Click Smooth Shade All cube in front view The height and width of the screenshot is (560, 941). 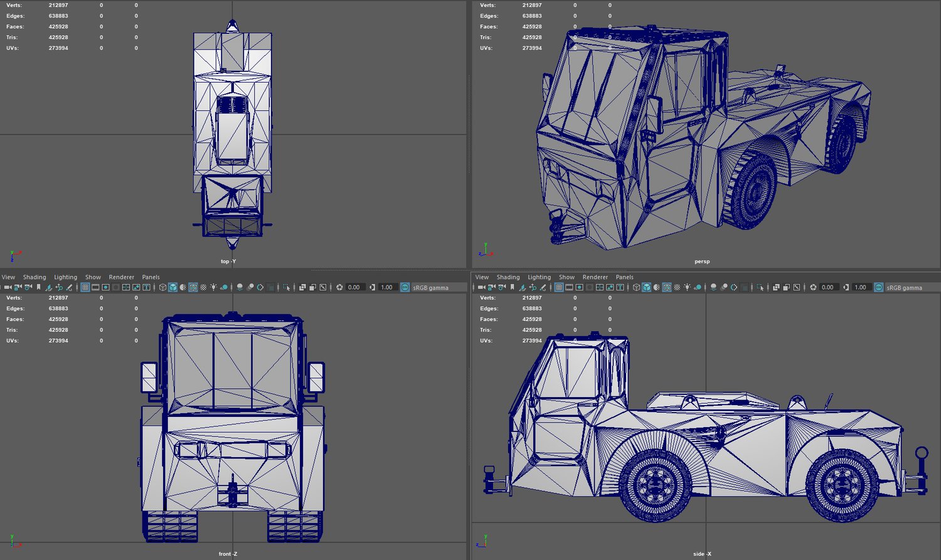coord(173,287)
